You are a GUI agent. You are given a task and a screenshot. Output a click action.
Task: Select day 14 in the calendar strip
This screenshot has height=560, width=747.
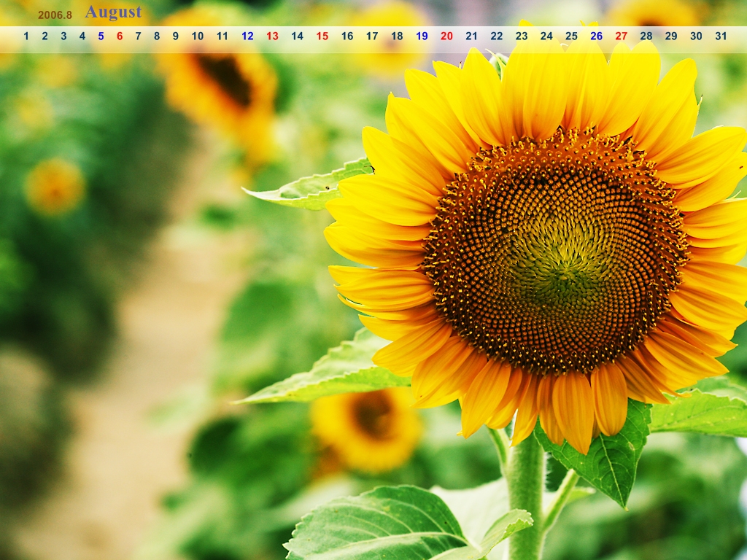[x=298, y=36]
